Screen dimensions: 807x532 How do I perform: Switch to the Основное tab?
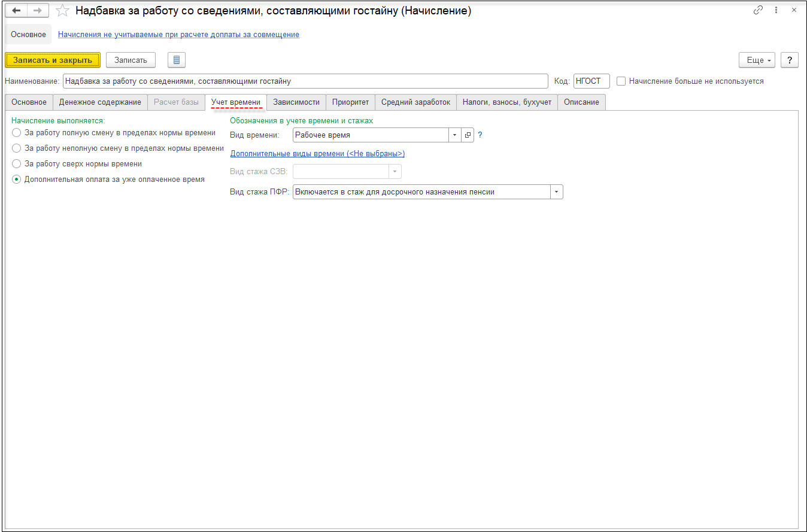[29, 102]
